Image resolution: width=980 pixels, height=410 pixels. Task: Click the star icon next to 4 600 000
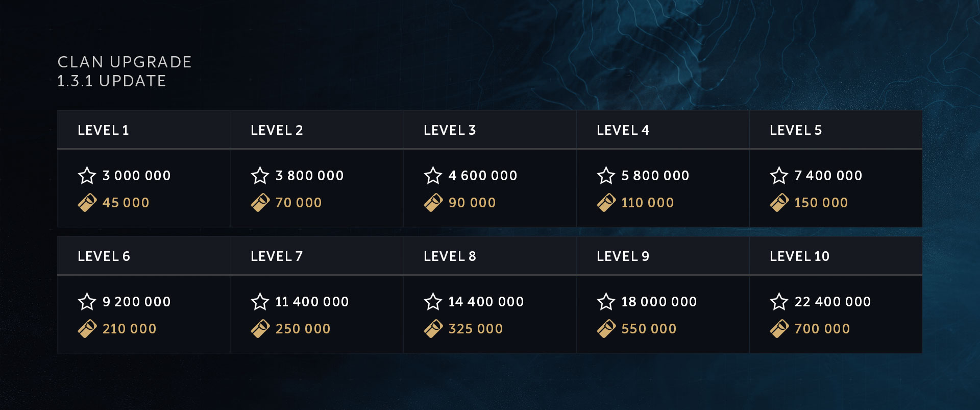[x=433, y=176]
